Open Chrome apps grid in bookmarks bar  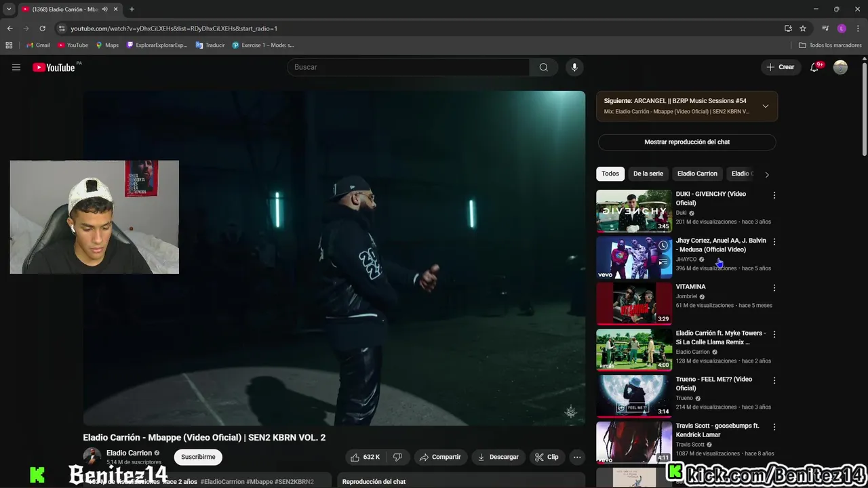tap(9, 45)
